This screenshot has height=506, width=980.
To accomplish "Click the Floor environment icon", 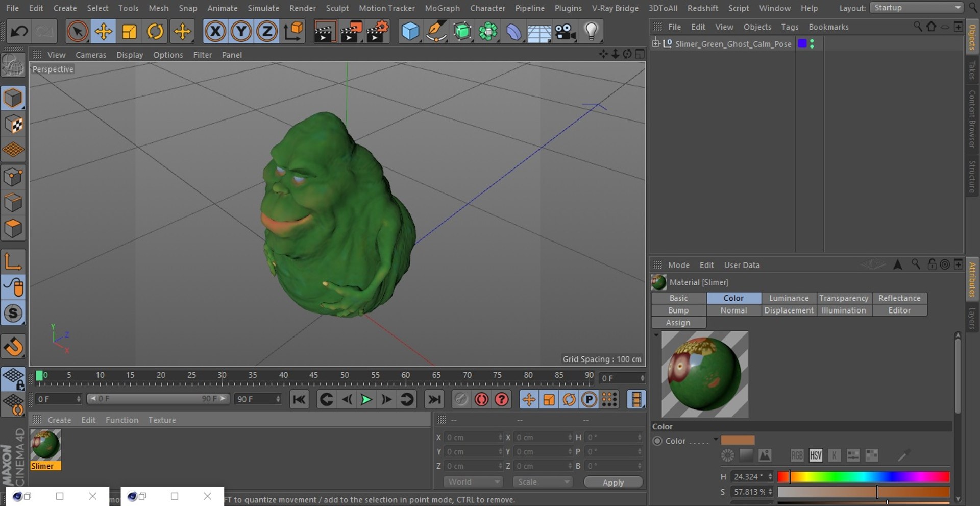I will pyautogui.click(x=540, y=32).
